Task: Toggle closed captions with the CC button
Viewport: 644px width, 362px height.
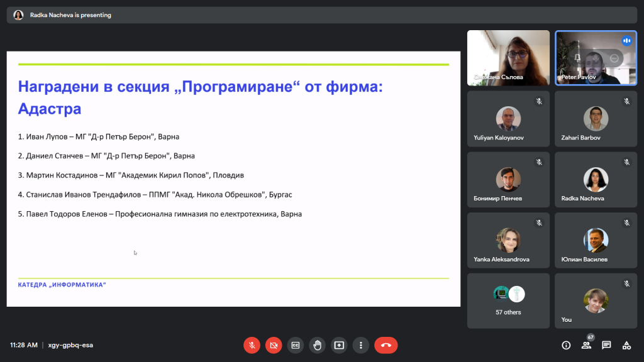Action: 296,345
